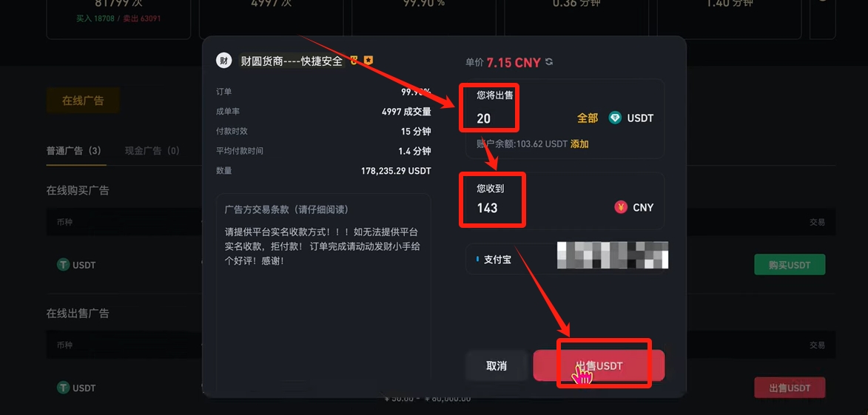Screen dimensions: 868x415
Task: Cancel the order with the 取消 button
Action: 497,365
